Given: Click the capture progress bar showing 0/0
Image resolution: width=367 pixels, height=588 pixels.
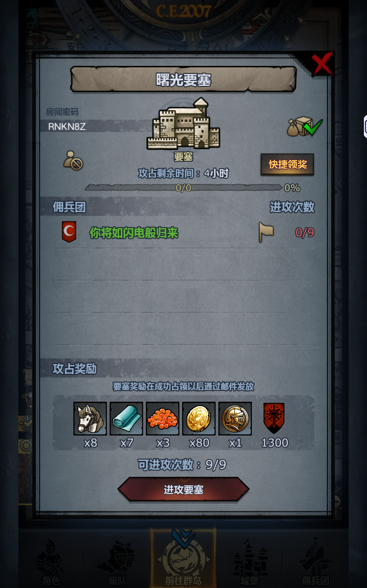Looking at the screenshot, I should coord(183,188).
